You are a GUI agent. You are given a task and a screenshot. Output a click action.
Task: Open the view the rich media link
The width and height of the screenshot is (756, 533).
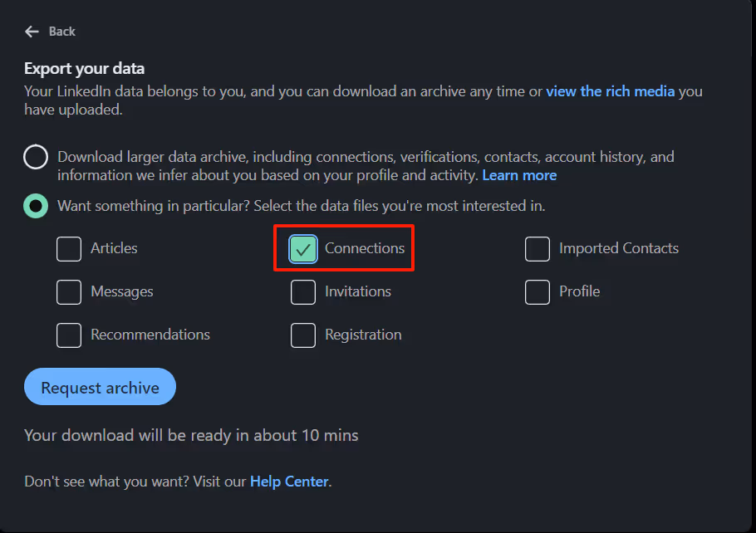tap(611, 91)
